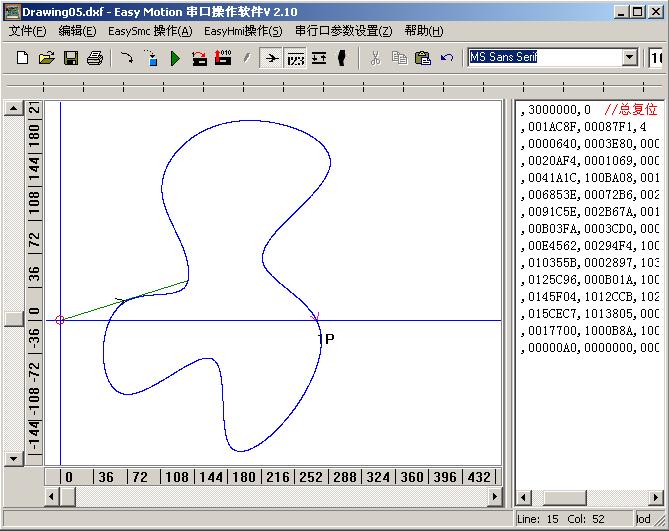Click the Paste clipboard icon
The image size is (669, 531).
click(x=422, y=58)
